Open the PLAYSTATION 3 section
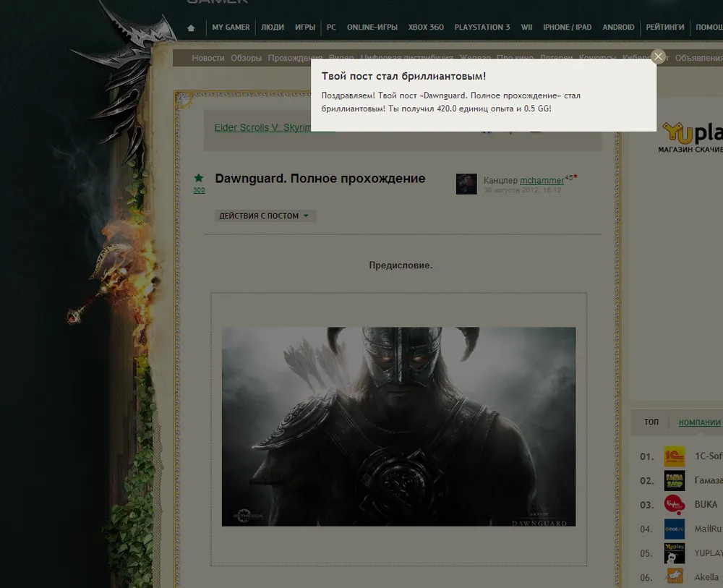 coord(482,27)
